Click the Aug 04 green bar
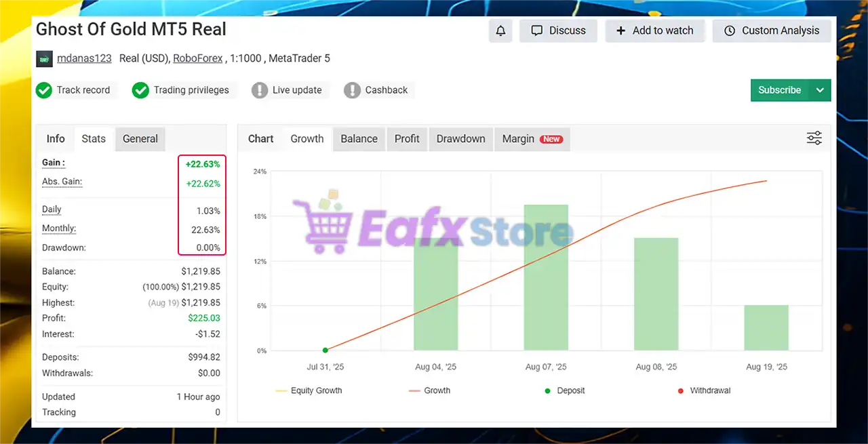 tap(436, 294)
